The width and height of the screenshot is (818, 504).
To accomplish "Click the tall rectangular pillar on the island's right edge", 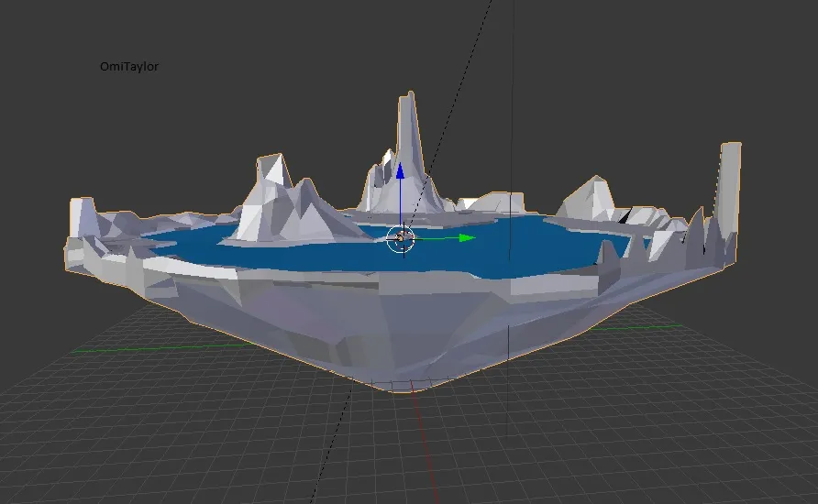I will point(729,188).
